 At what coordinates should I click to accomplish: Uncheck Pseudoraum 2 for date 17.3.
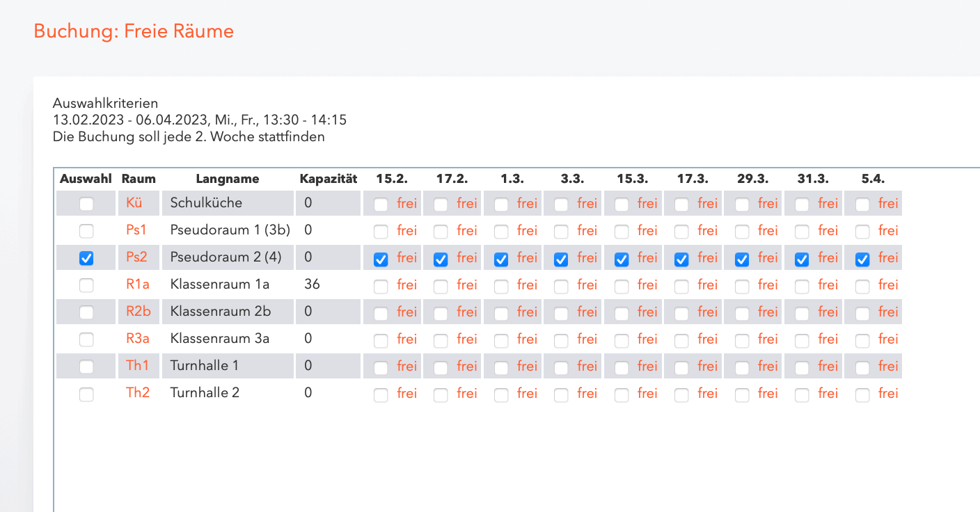681,259
